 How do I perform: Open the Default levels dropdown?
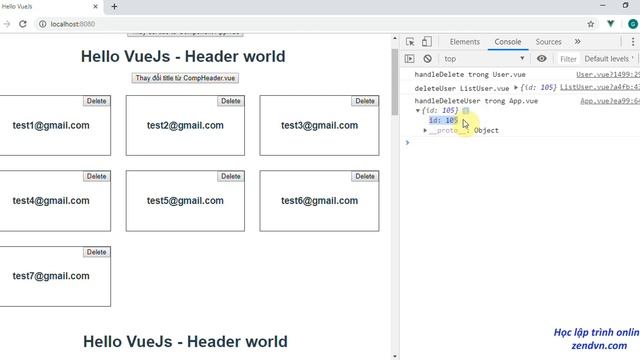(x=609, y=59)
